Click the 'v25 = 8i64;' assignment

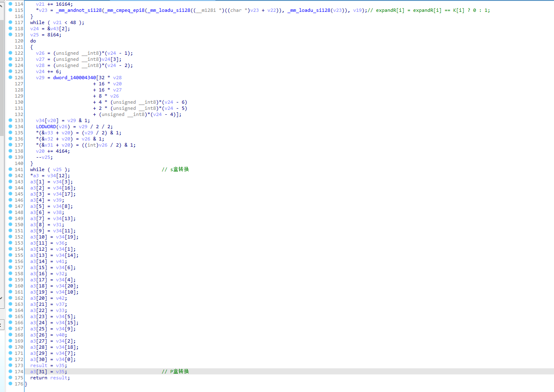[x=46, y=35]
